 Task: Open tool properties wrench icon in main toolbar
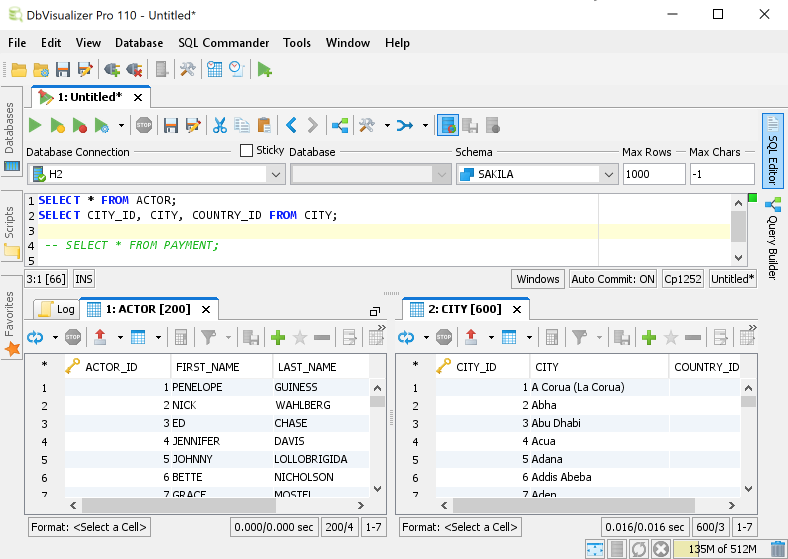(187, 69)
